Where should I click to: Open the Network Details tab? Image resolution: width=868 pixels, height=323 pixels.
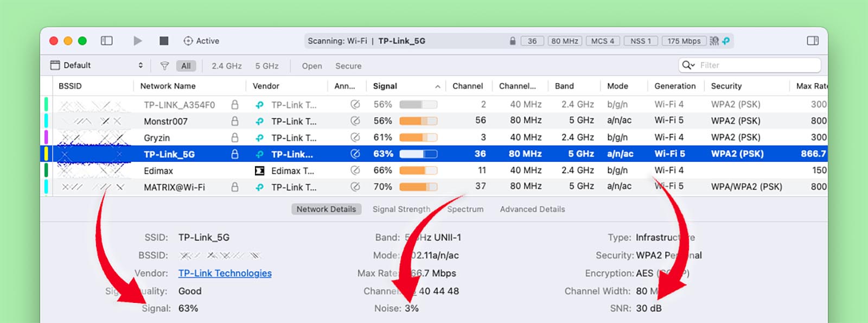point(326,209)
